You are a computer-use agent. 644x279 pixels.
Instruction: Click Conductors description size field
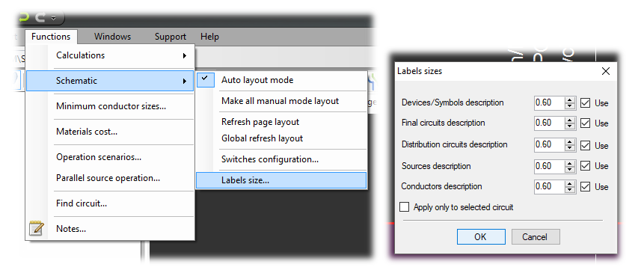click(x=550, y=186)
